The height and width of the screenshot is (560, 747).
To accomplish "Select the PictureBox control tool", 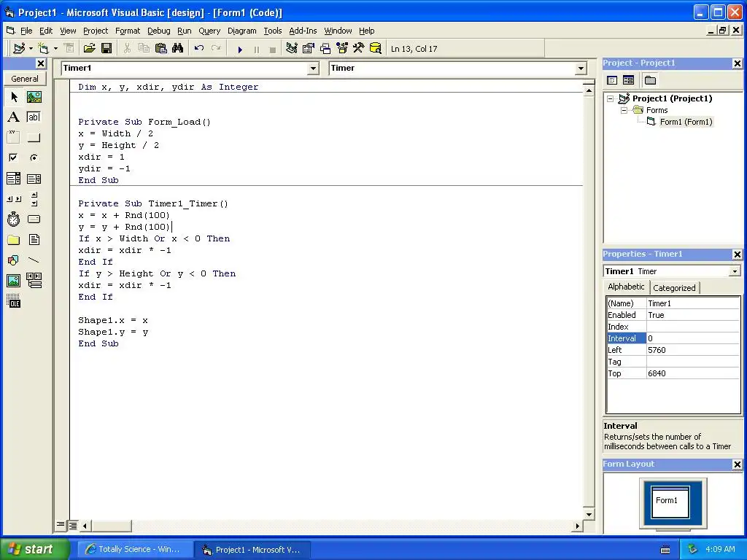I will click(x=34, y=97).
